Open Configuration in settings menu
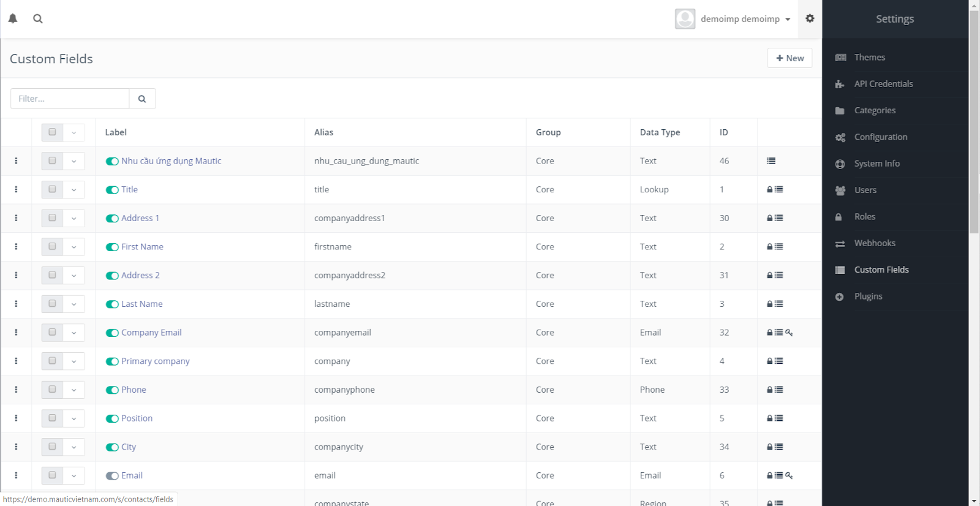 click(x=880, y=137)
